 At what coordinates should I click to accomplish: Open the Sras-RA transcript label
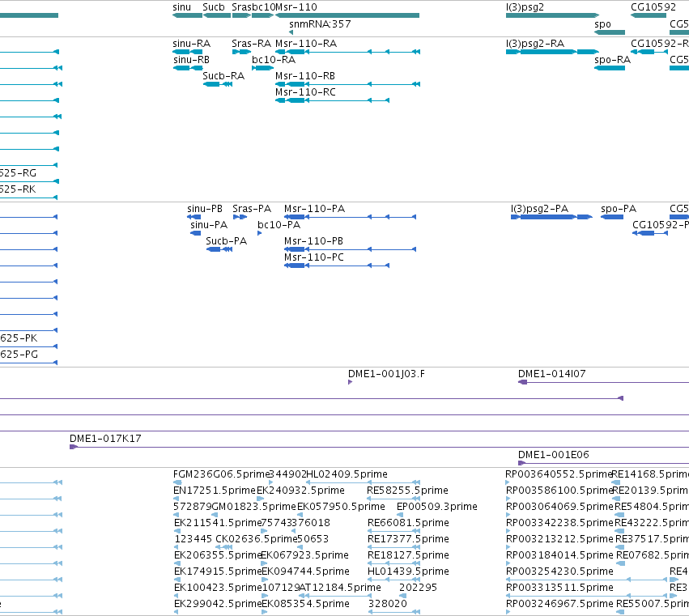pos(251,44)
